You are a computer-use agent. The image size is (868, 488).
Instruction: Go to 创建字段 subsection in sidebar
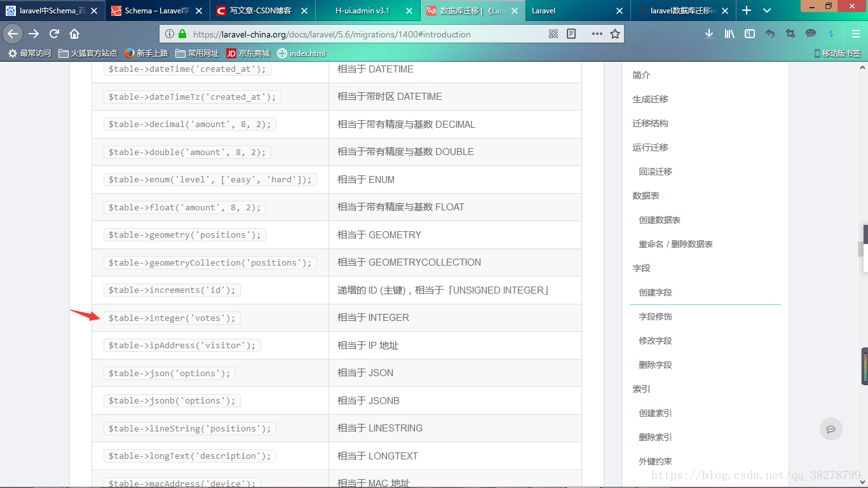655,292
